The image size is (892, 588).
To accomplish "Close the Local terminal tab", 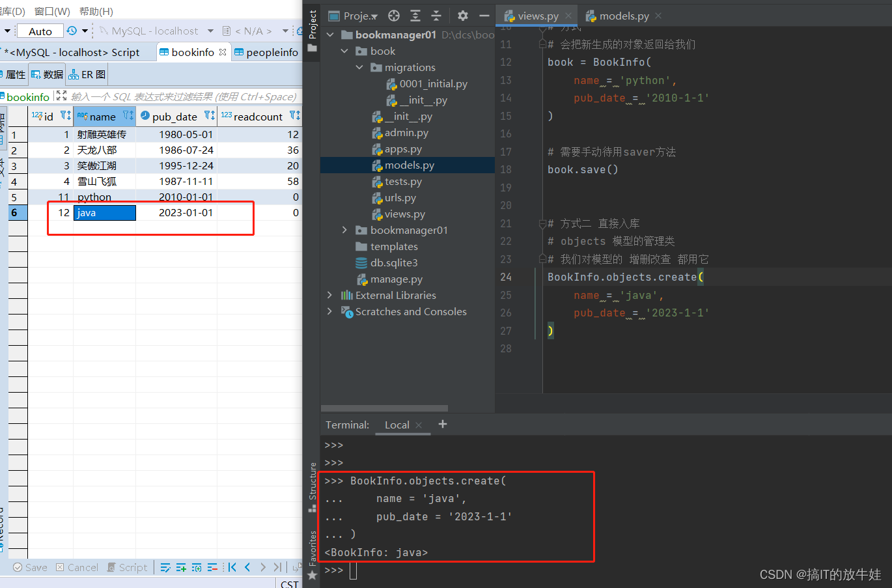I will coord(419,425).
